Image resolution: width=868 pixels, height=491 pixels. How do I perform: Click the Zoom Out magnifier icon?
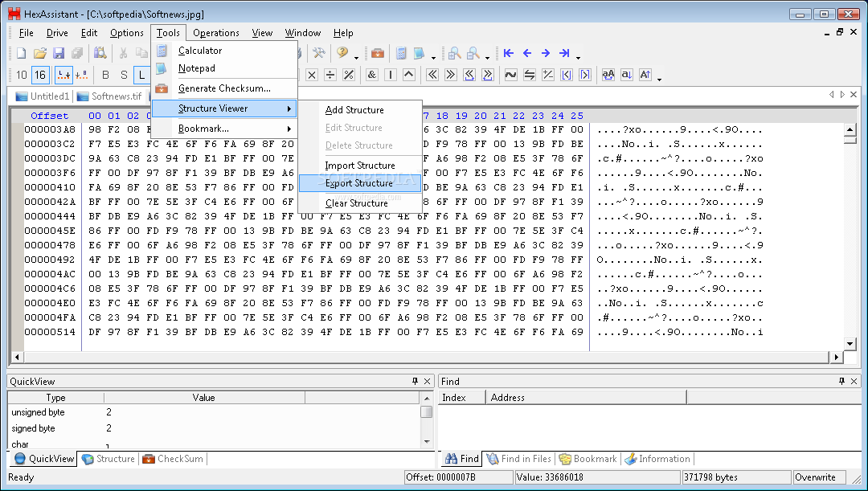473,53
